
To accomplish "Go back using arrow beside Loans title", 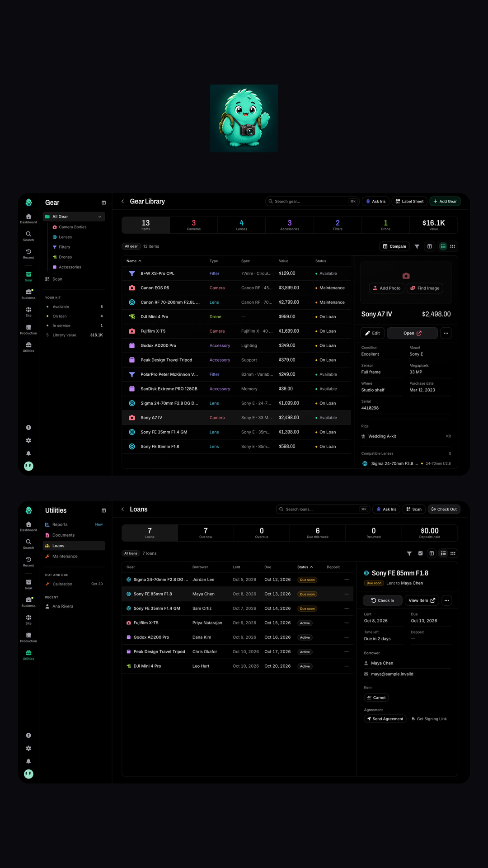I will pos(122,509).
